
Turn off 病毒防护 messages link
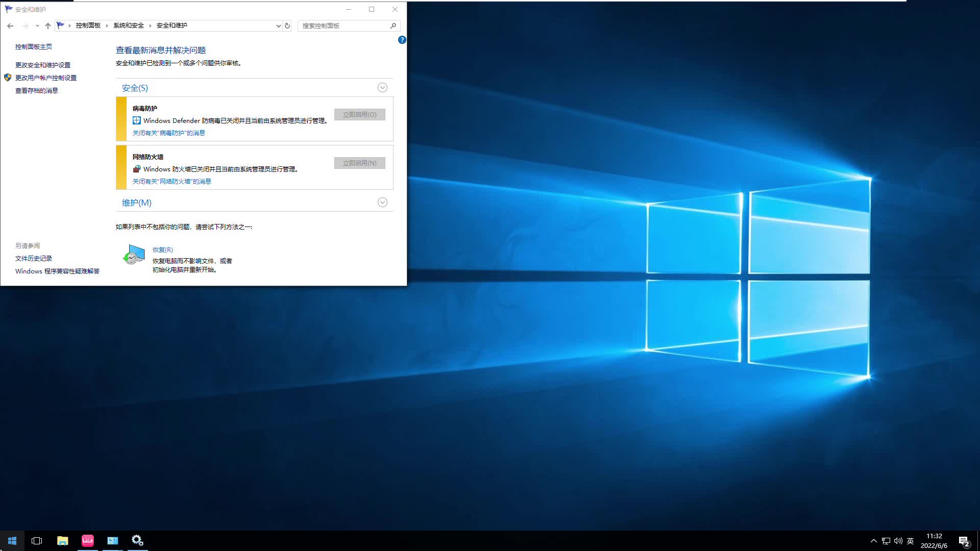coord(169,133)
